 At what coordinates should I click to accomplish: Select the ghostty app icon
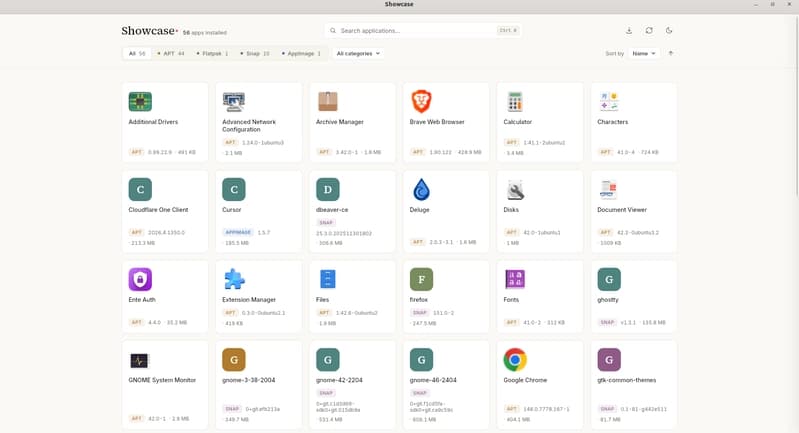(x=609, y=279)
